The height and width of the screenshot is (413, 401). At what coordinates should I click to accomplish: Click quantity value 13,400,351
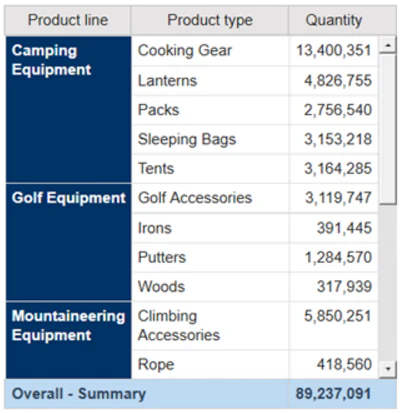pos(334,51)
